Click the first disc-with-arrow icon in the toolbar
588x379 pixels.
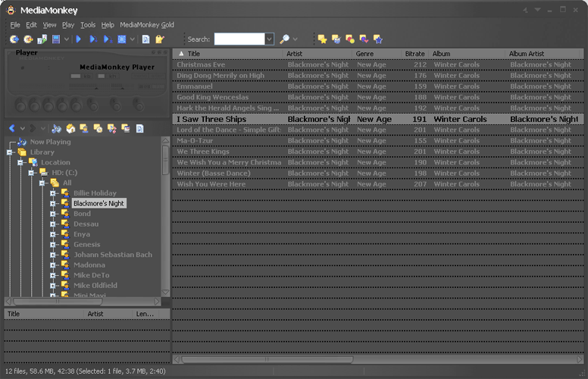(14, 39)
